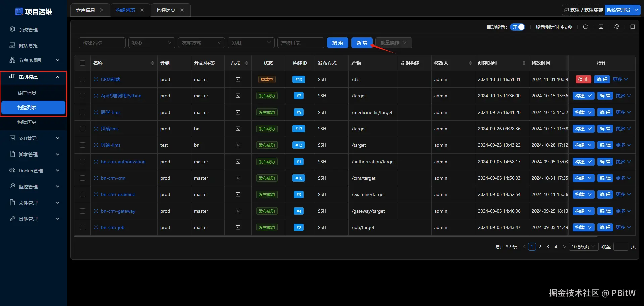Click the 文件管理 file icon in sidebar
Screen dimensions: 644x306
coord(12,202)
